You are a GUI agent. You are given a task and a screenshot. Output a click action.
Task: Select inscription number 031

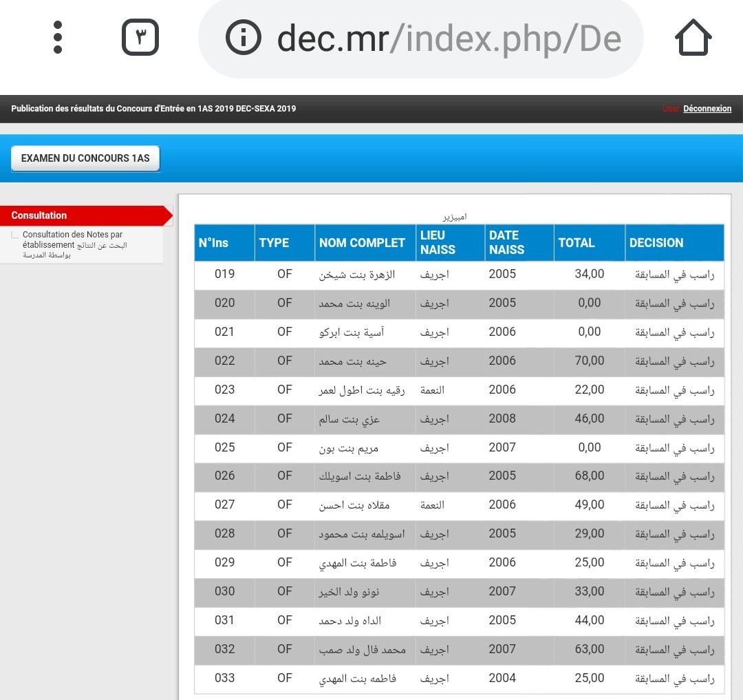[x=224, y=620]
